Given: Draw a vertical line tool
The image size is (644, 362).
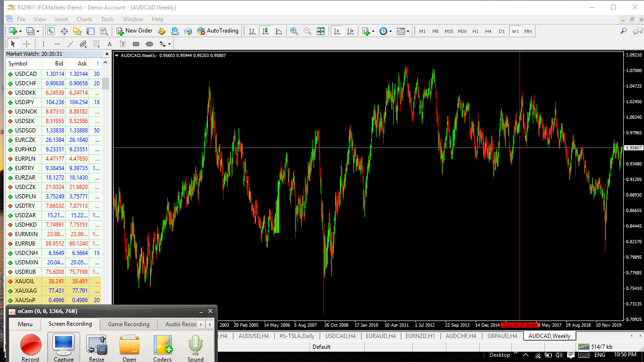Looking at the screenshot, I should [43, 44].
